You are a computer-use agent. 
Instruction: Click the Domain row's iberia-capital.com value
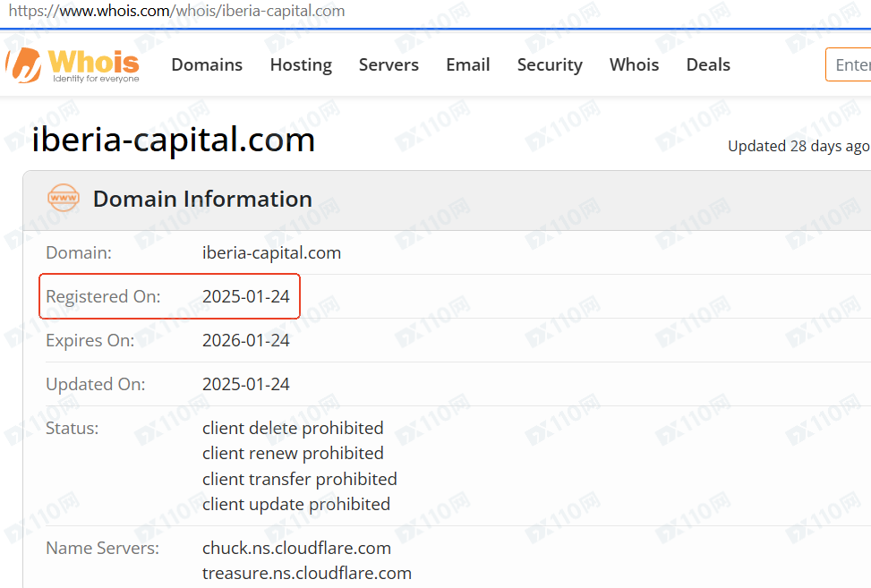coord(271,252)
